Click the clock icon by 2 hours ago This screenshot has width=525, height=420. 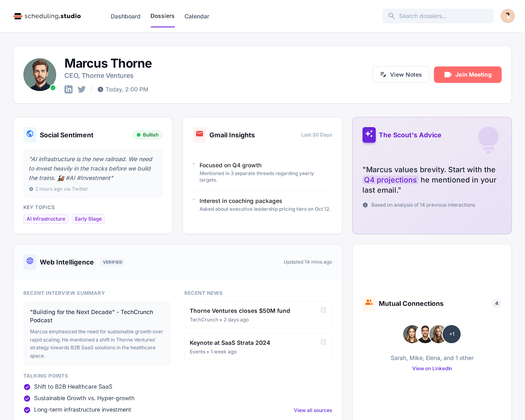pos(31,189)
